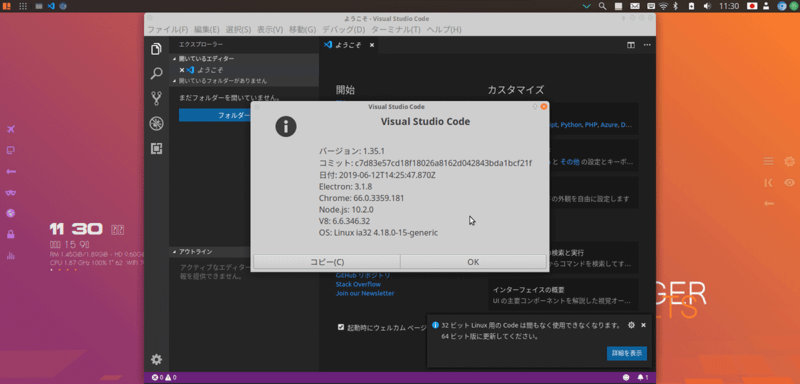The height and width of the screenshot is (384, 800).
Task: Open the ターミナル(T) menu
Action: tap(396, 30)
